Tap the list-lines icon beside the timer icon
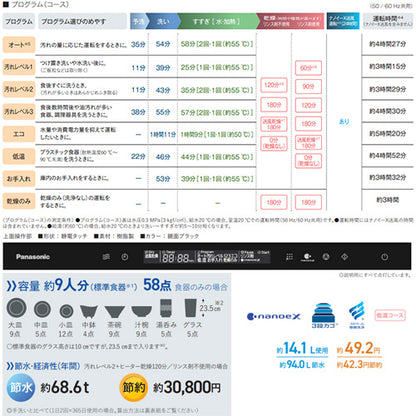The width and height of the screenshot is (416, 416). [106, 257]
